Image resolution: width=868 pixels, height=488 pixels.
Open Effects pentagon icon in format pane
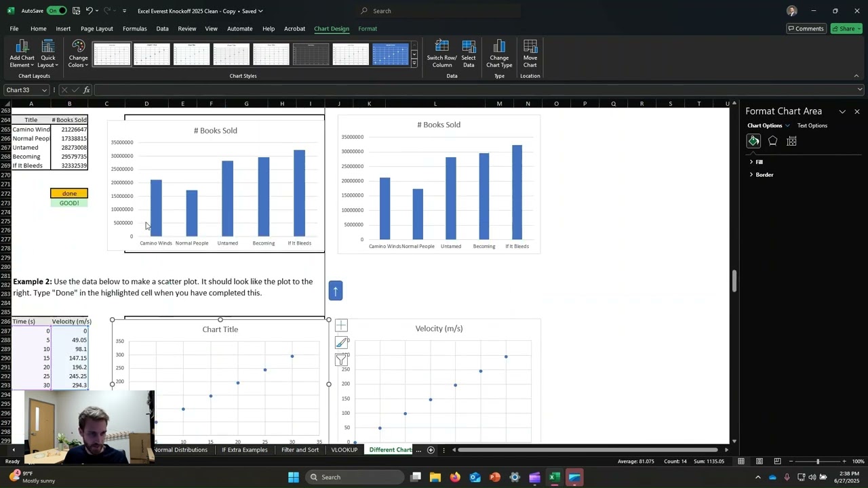tap(772, 141)
